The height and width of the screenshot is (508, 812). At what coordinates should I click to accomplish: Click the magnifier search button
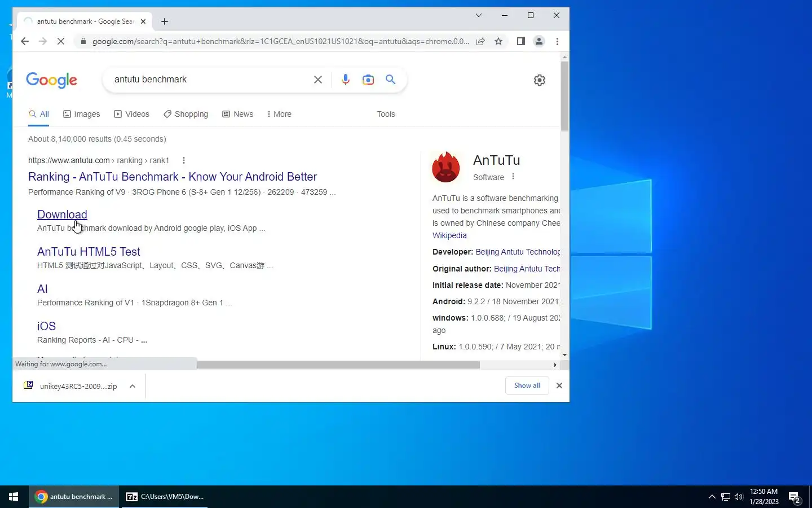point(390,80)
